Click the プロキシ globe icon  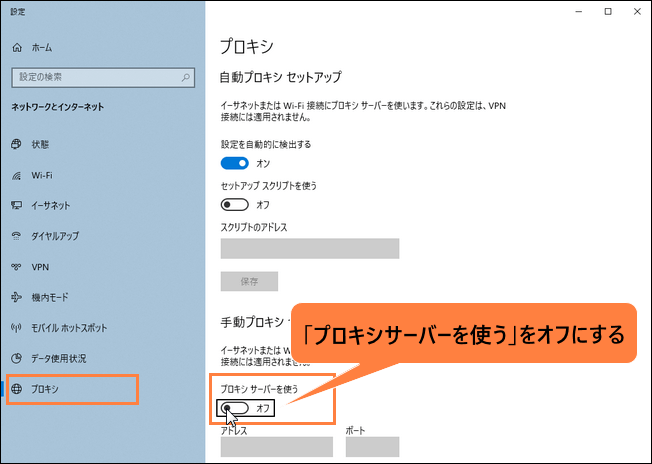coord(17,389)
